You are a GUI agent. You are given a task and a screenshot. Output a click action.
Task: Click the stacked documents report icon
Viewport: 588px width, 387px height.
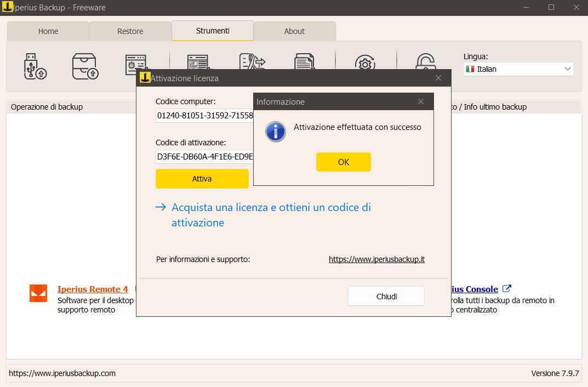pyautogui.click(x=304, y=61)
